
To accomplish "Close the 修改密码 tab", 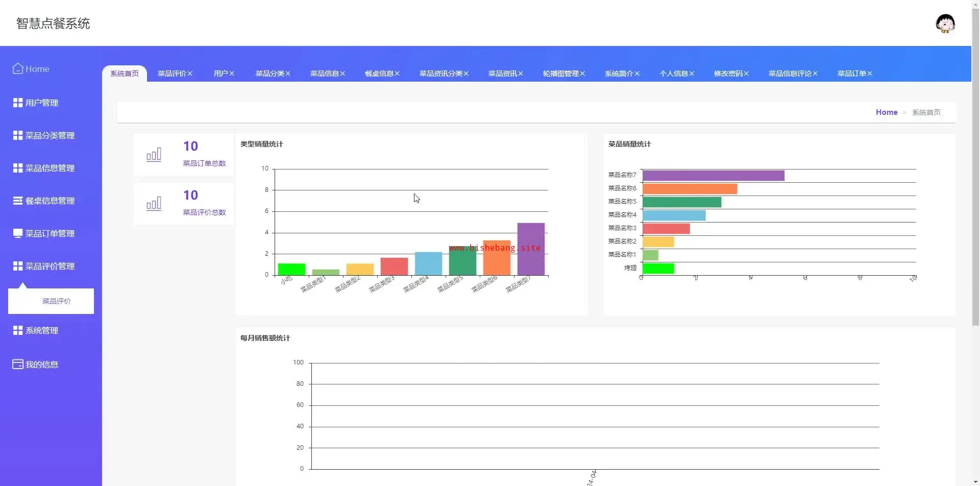I will click(x=746, y=74).
